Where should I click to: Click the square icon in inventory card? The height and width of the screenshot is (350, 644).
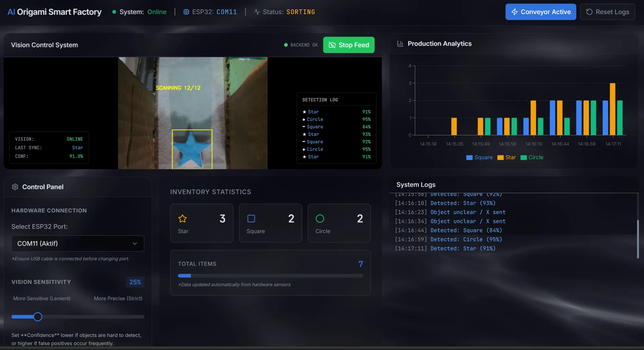(x=251, y=219)
